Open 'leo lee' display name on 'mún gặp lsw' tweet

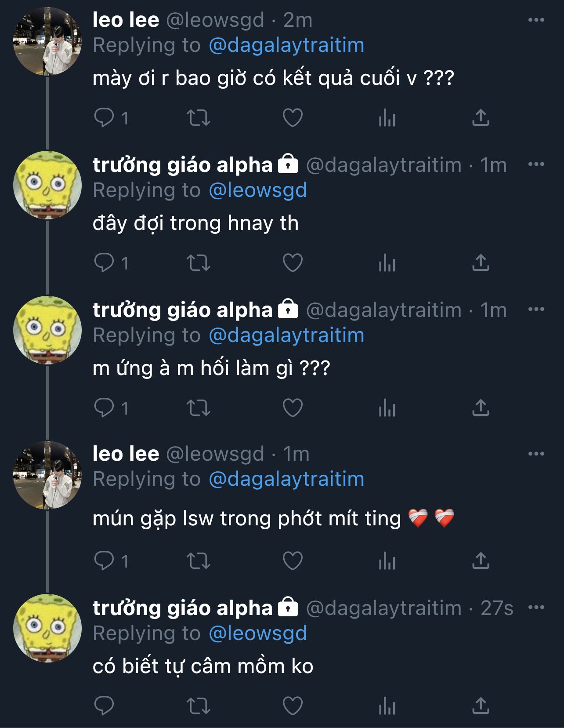coord(126,454)
